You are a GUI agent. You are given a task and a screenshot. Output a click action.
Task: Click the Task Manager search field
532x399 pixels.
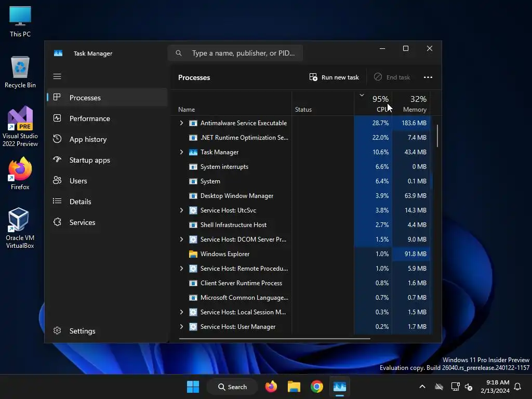coord(235,53)
